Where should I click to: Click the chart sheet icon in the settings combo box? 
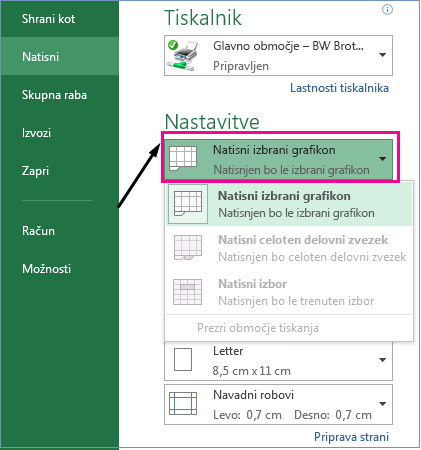click(183, 158)
